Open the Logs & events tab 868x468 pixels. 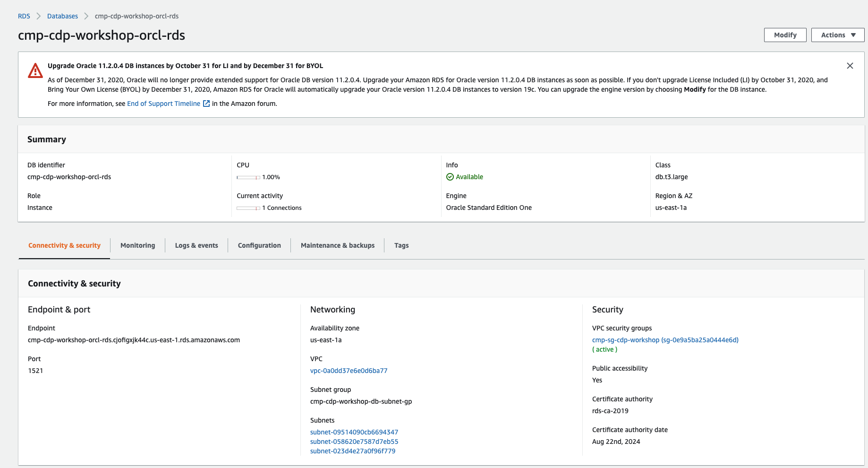click(x=196, y=245)
